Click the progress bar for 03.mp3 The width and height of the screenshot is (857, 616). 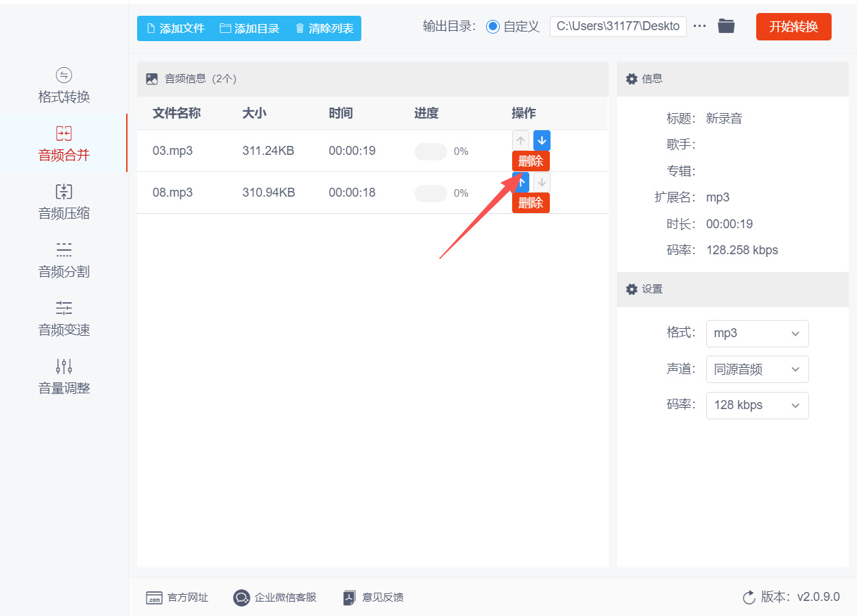coord(431,151)
